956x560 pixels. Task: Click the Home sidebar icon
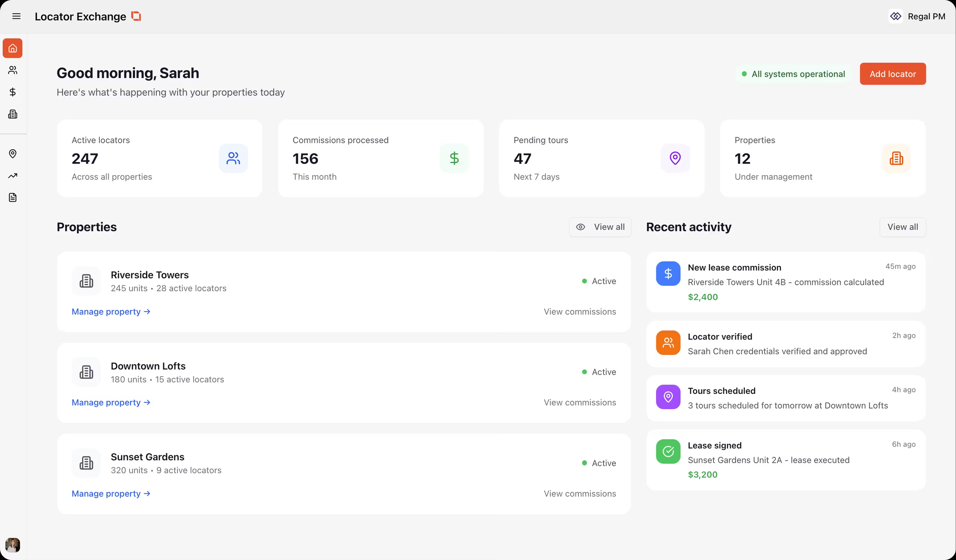point(12,48)
